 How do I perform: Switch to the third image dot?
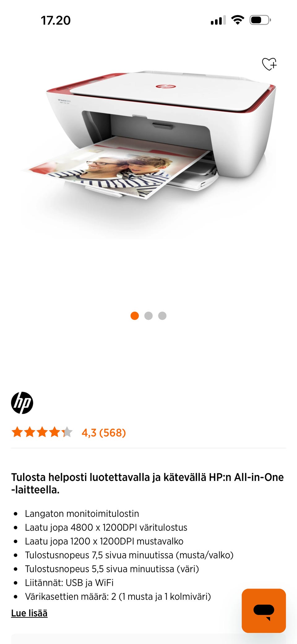click(162, 316)
